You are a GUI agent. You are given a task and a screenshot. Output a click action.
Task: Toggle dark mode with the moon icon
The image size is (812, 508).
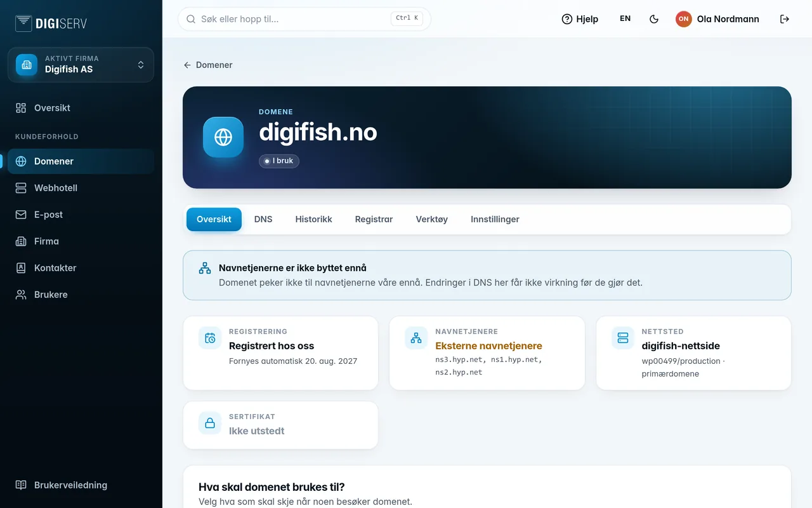point(654,19)
